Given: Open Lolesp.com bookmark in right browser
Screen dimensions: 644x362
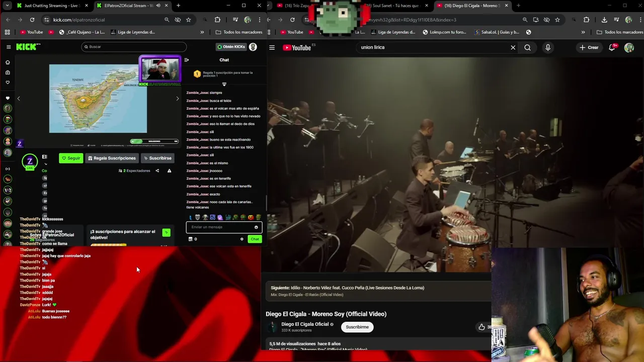Looking at the screenshot, I should coord(444,32).
